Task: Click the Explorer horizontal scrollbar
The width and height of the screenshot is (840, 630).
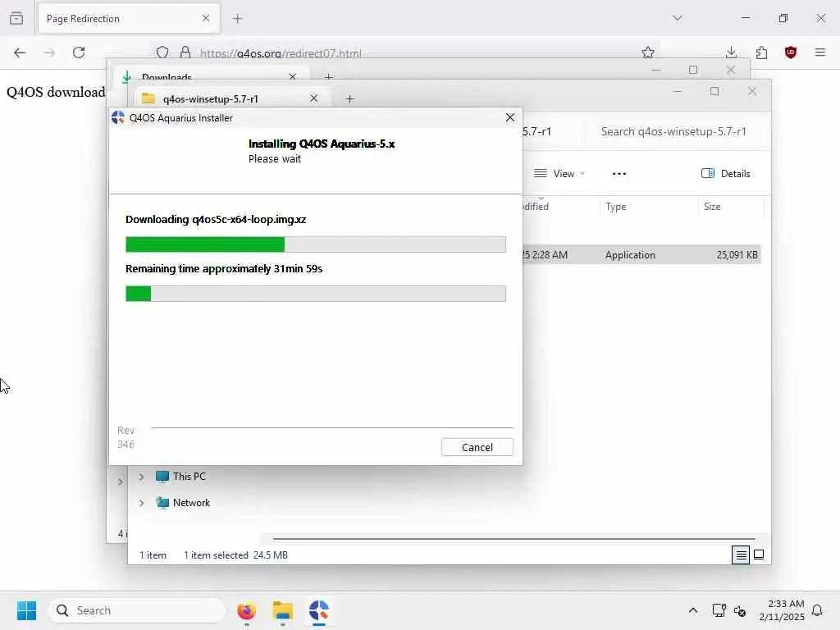Action: (514, 539)
